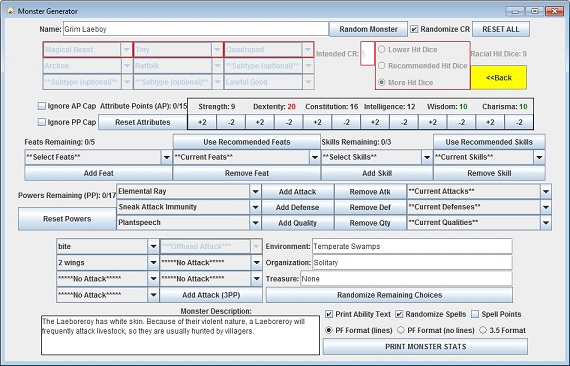The image size is (570, 366).
Task: Increase Constitution with its +2 button
Action: coord(317,122)
